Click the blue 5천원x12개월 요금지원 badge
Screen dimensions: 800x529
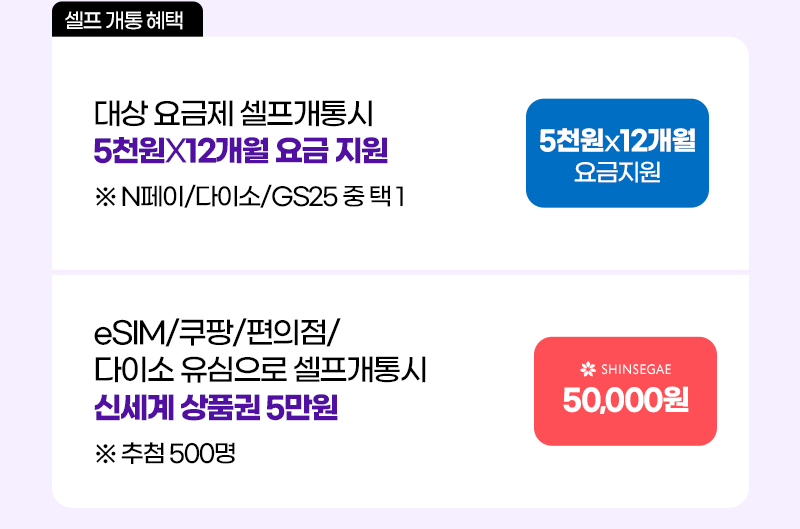[x=617, y=153]
